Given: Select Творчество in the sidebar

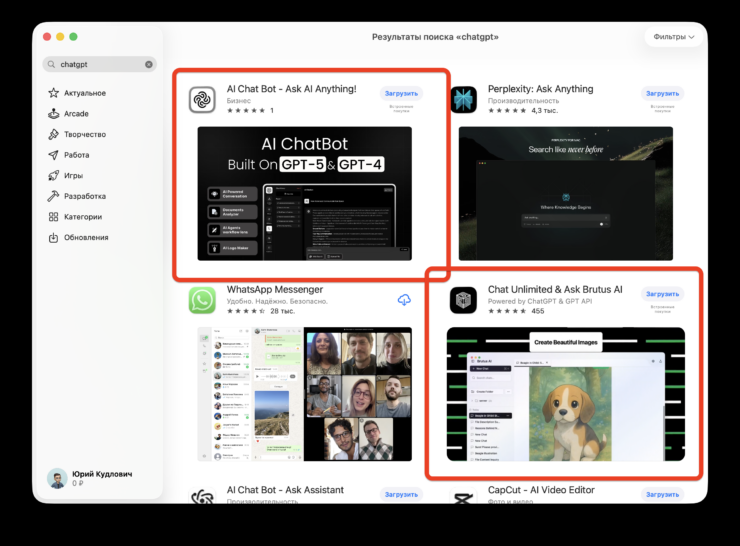Looking at the screenshot, I should click(x=84, y=134).
